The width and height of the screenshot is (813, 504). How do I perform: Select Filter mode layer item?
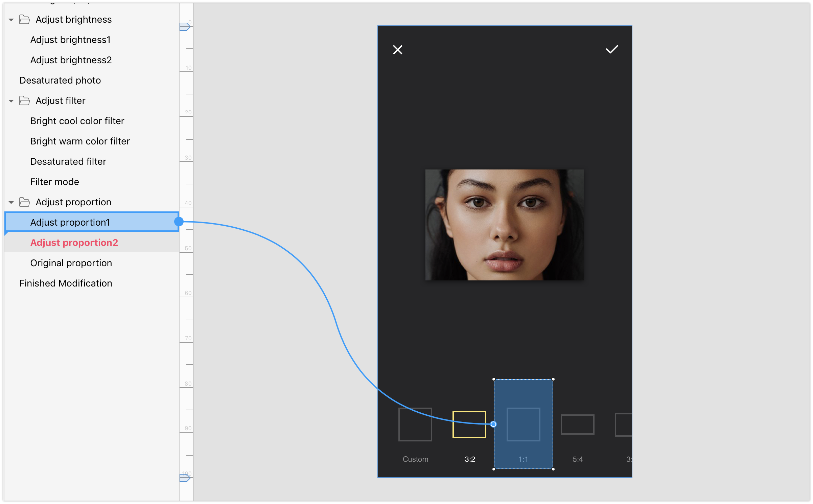pos(54,182)
